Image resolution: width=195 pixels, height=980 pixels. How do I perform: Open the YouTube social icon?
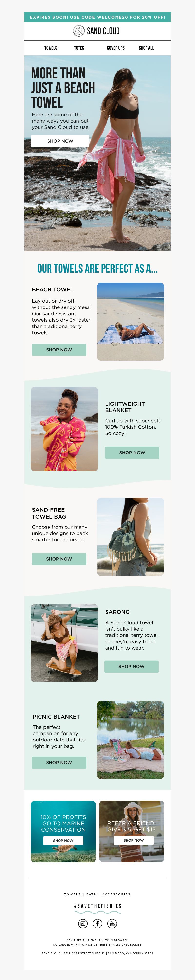click(112, 923)
